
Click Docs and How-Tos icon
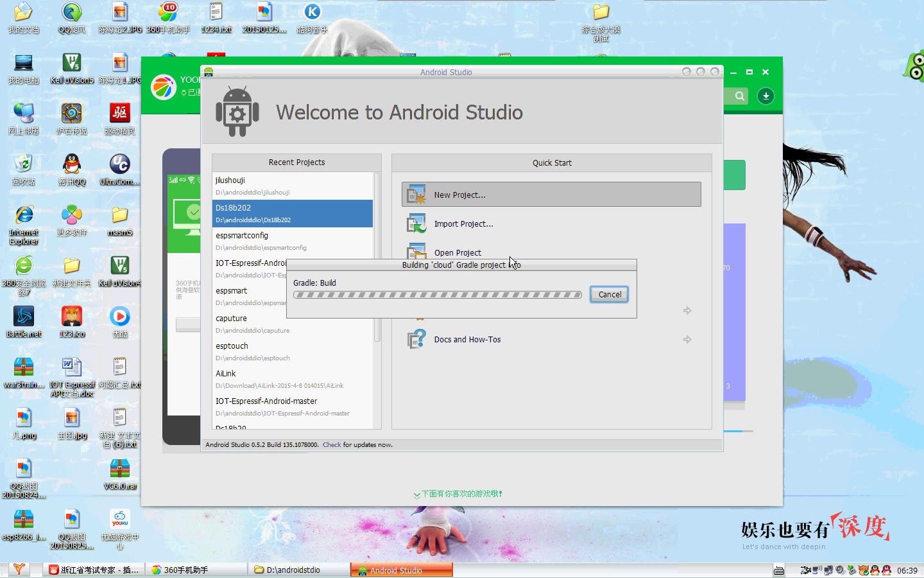coord(416,339)
